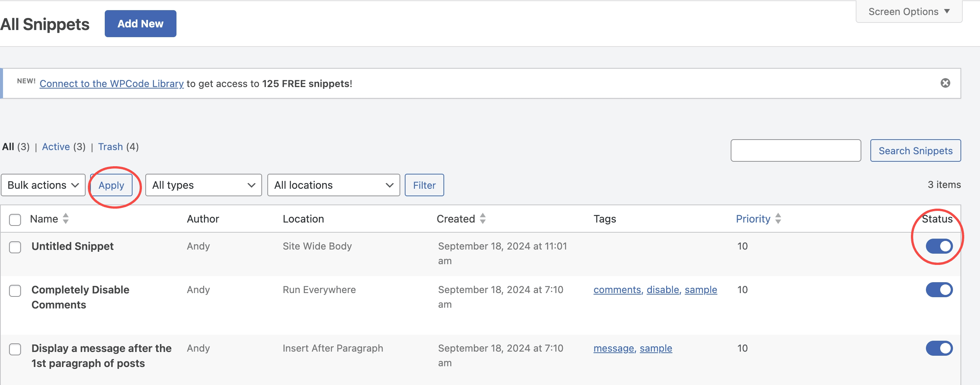Open the All locations dropdown
980x385 pixels.
[x=333, y=185]
